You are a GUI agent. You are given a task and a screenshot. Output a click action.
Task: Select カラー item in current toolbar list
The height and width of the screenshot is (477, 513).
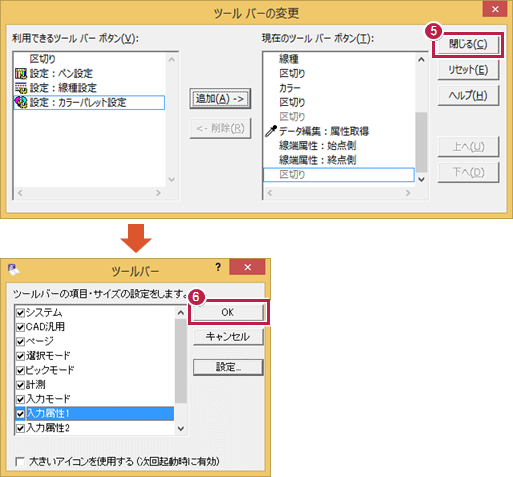point(290,88)
